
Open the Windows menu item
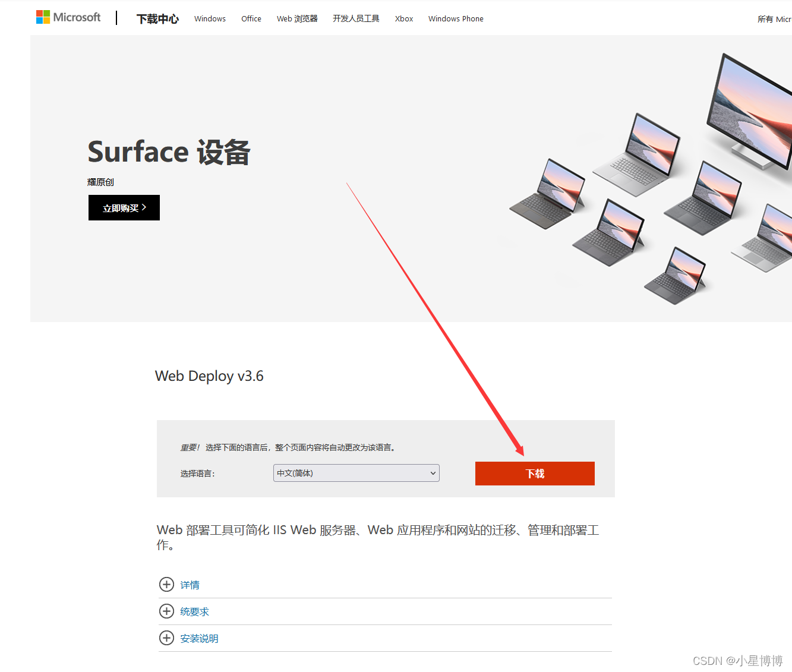[210, 19]
